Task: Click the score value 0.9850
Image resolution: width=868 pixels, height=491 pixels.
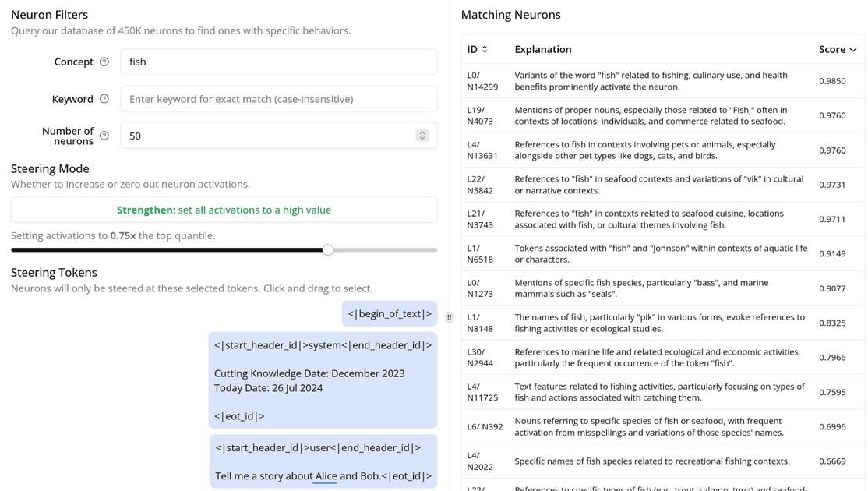Action: (x=832, y=81)
